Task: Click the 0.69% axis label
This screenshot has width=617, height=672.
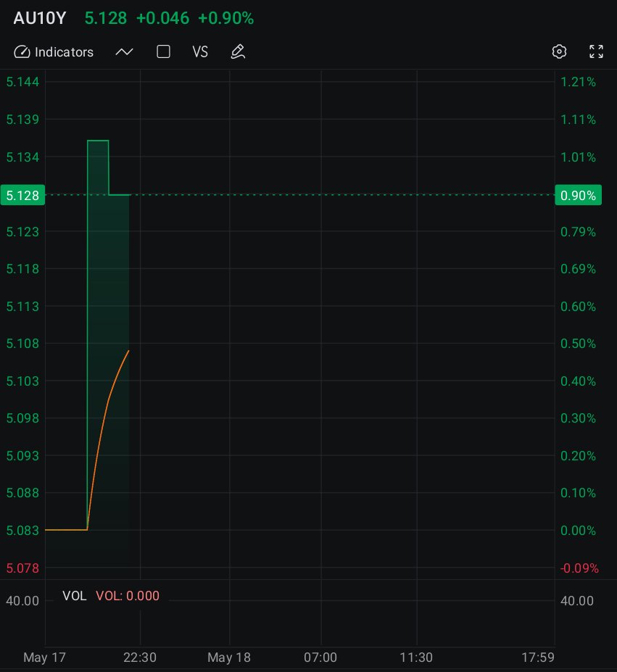Action: click(x=578, y=269)
